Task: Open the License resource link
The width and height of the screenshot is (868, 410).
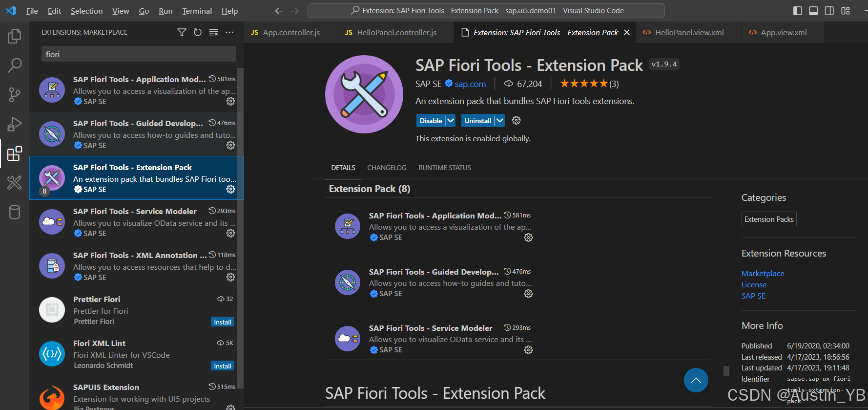Action: coord(754,285)
